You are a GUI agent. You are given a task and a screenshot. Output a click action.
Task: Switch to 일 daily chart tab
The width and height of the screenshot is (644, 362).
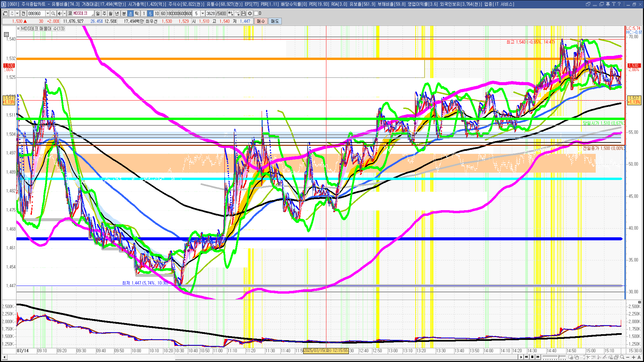98,13
